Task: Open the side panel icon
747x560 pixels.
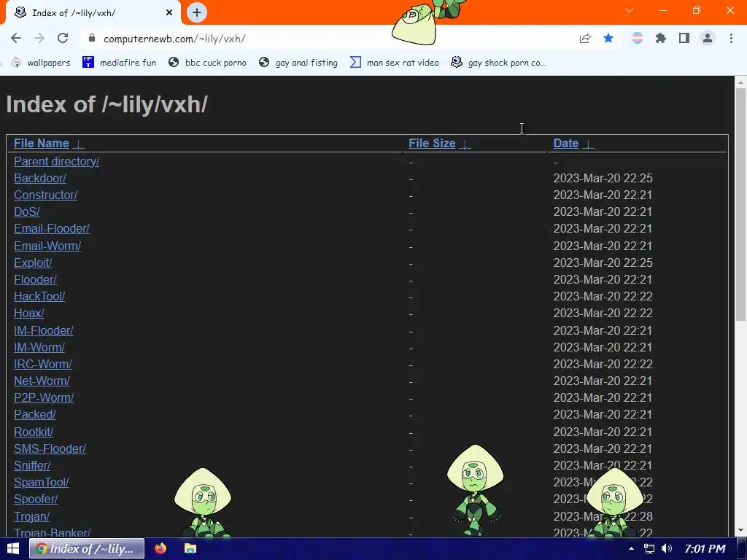Action: (x=684, y=38)
